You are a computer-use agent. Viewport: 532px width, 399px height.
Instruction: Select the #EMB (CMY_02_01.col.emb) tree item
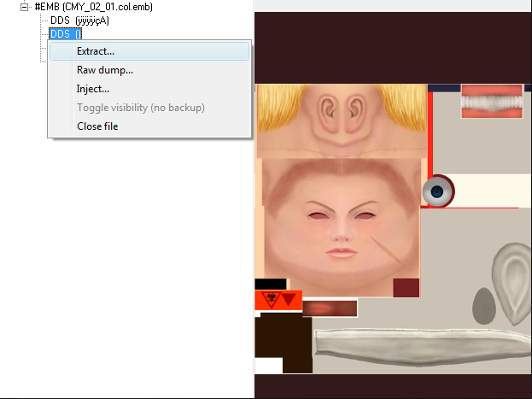tap(94, 7)
